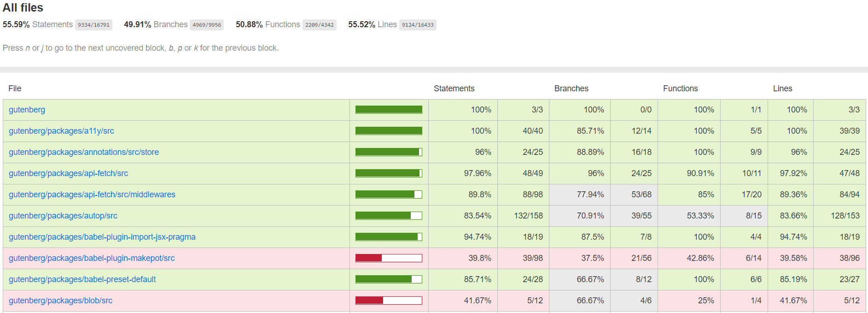Viewport: 868px width, 313px height.
Task: Click coverage bar for a11y/src row
Action: click(389, 131)
